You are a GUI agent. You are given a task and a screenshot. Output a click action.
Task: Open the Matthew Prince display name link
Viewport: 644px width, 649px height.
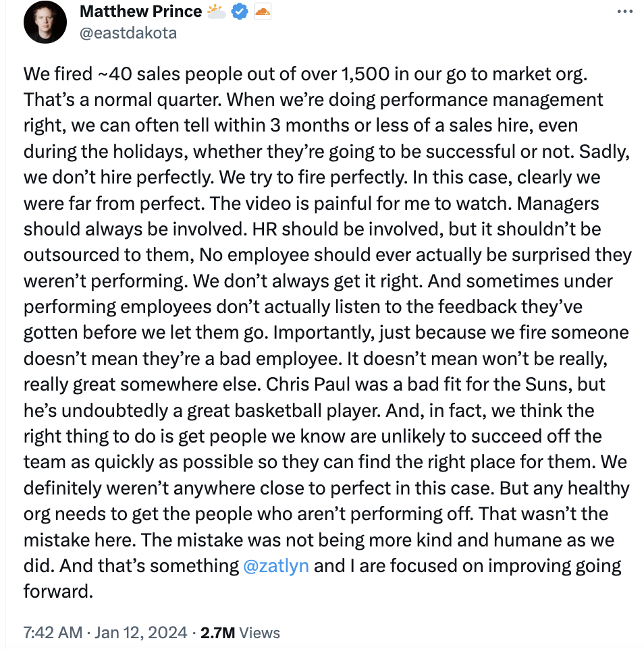pos(141,11)
